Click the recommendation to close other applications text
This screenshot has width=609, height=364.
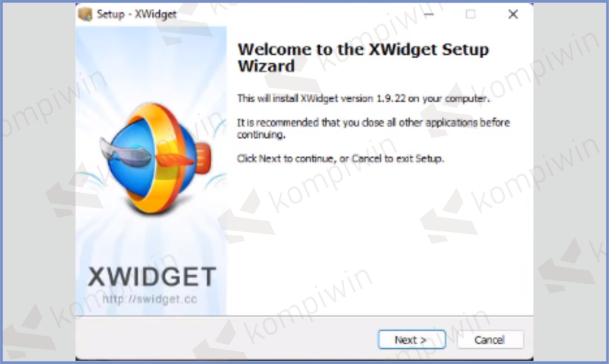tap(373, 128)
